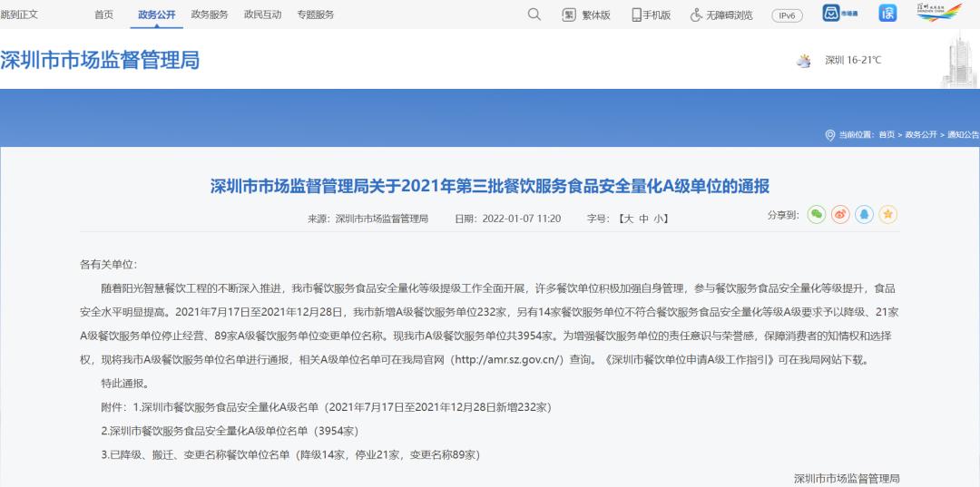Screen dimensions: 980x487
Task: Share to Qzone with star icon
Action: (x=887, y=215)
